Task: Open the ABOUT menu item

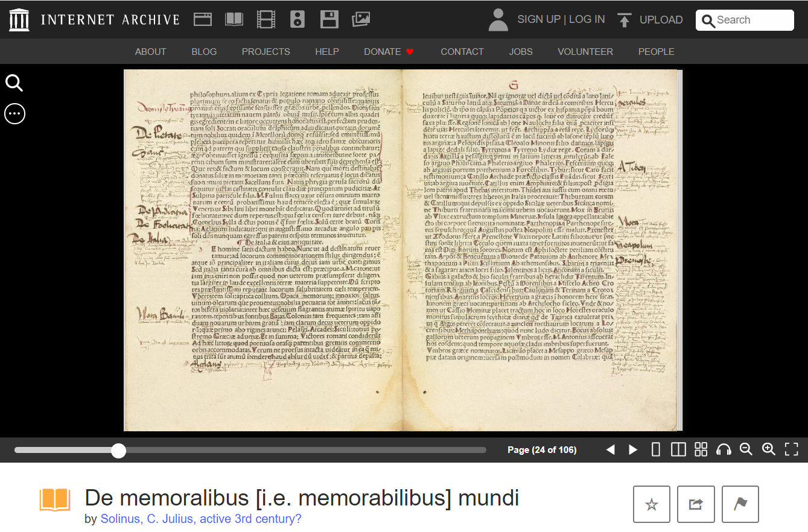Action: pos(150,52)
